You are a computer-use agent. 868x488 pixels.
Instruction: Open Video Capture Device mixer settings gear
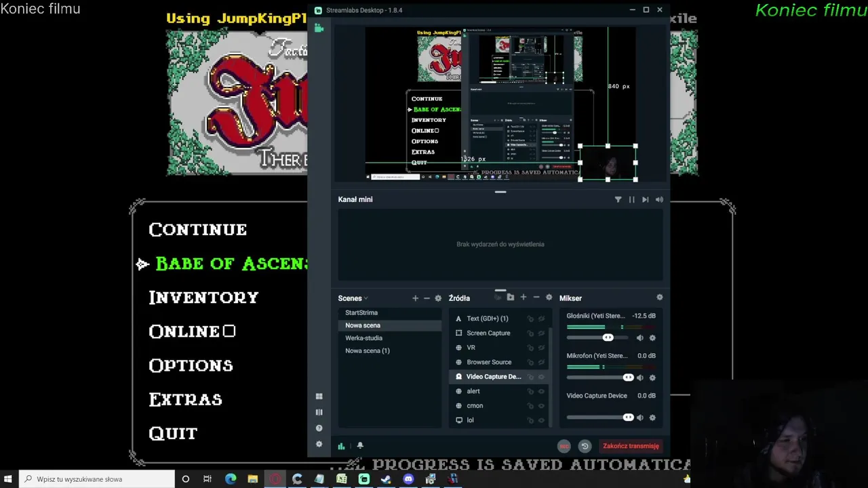coord(652,418)
